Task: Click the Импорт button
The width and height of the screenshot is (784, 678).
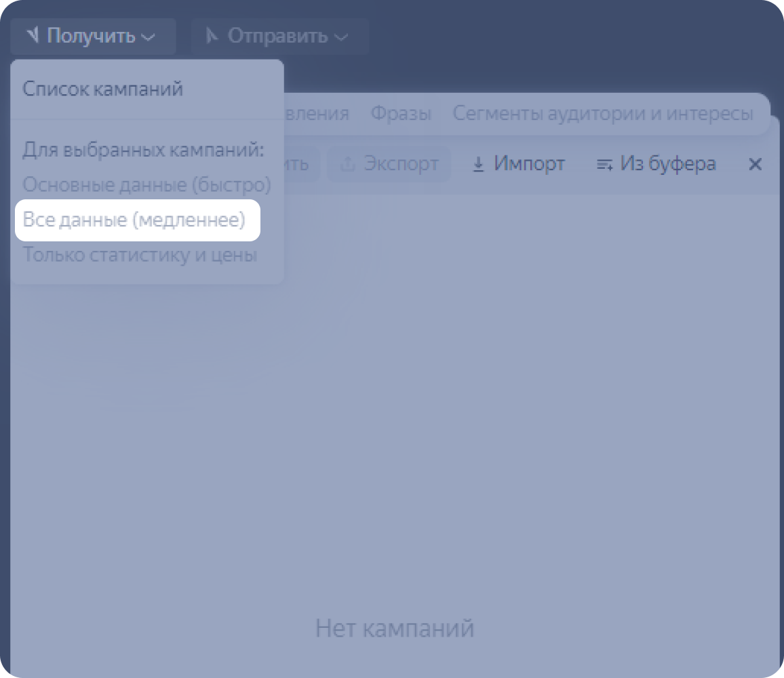Action: coord(519,163)
